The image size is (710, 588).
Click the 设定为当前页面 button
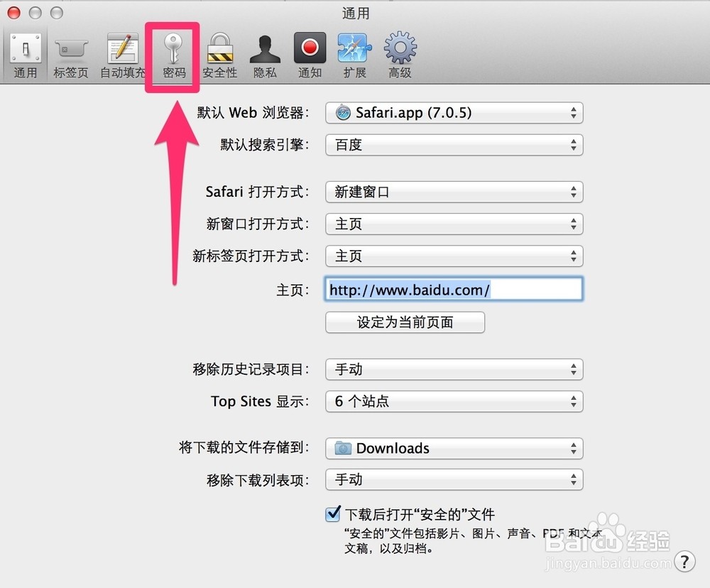pyautogui.click(x=405, y=322)
